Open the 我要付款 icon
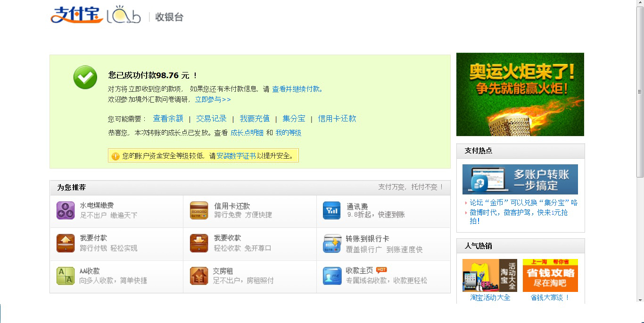The height and width of the screenshot is (323, 644). [66, 243]
